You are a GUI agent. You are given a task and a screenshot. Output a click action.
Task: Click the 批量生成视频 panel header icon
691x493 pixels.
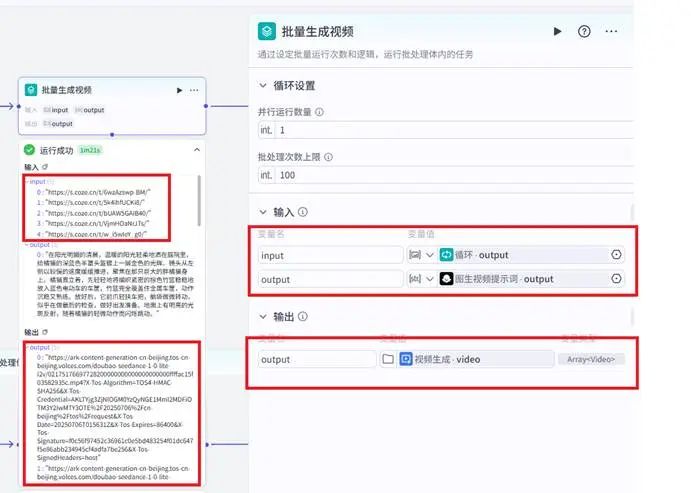click(x=267, y=31)
